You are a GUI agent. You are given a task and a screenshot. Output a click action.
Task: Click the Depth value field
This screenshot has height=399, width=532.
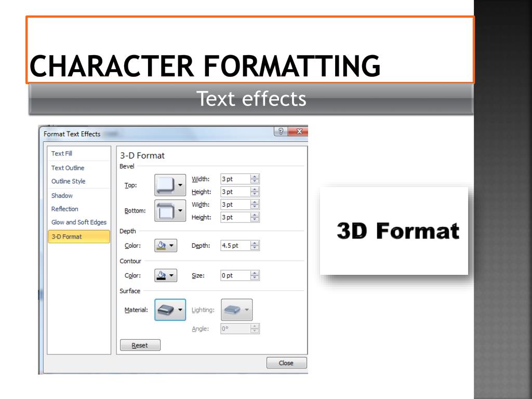click(x=235, y=245)
